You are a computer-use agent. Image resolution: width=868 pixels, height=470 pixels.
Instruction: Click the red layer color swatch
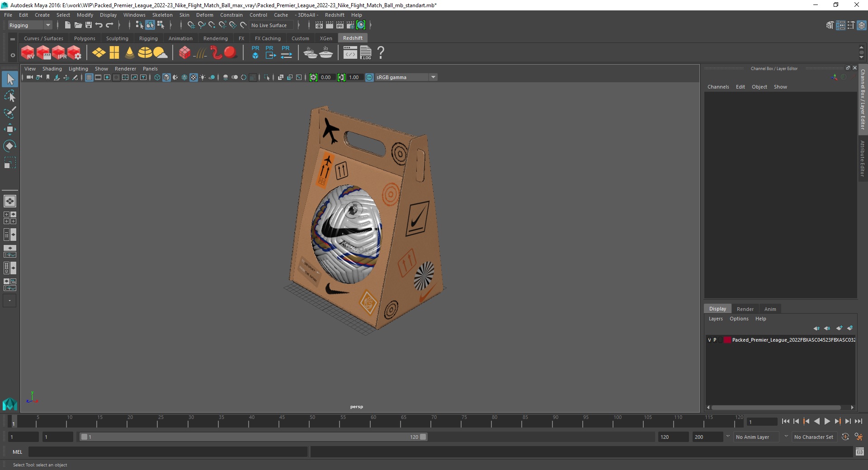[x=727, y=340]
